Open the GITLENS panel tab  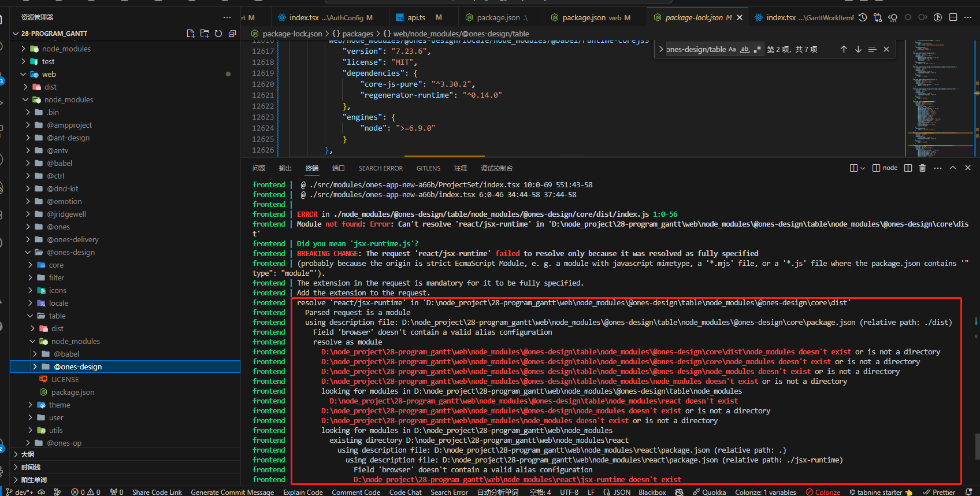(428, 168)
